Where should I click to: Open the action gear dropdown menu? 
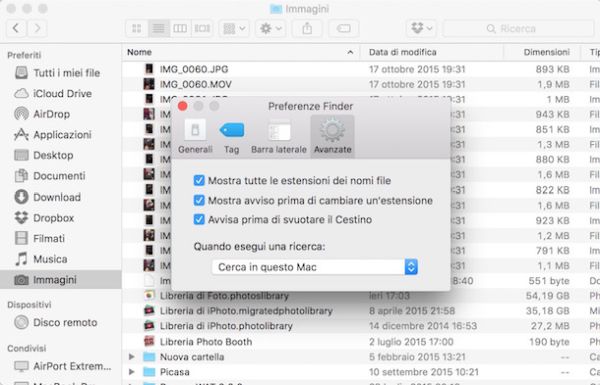coord(271,28)
